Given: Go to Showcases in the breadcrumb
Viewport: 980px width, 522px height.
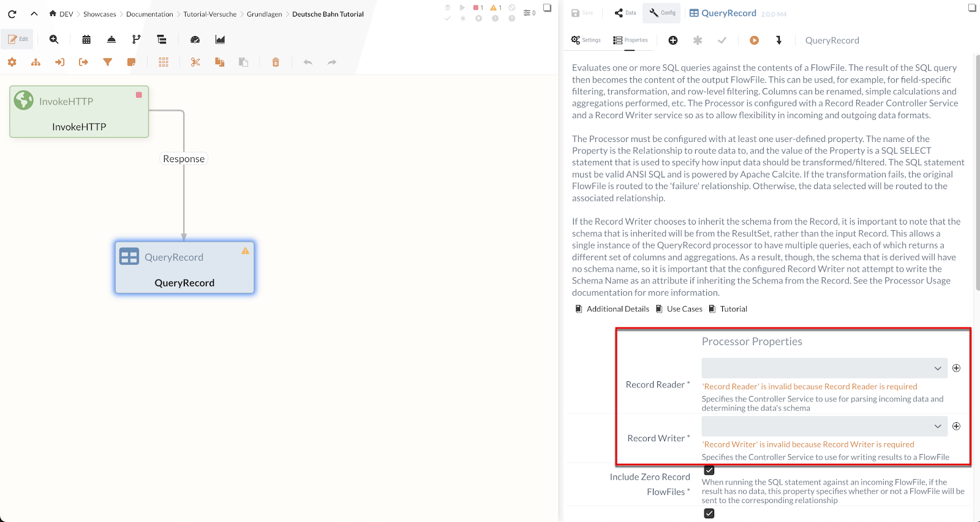Looking at the screenshot, I should (x=99, y=14).
